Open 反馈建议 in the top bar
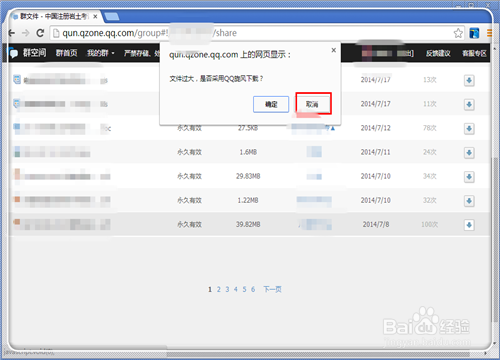Screen dimensions: 500x360 (x=438, y=53)
